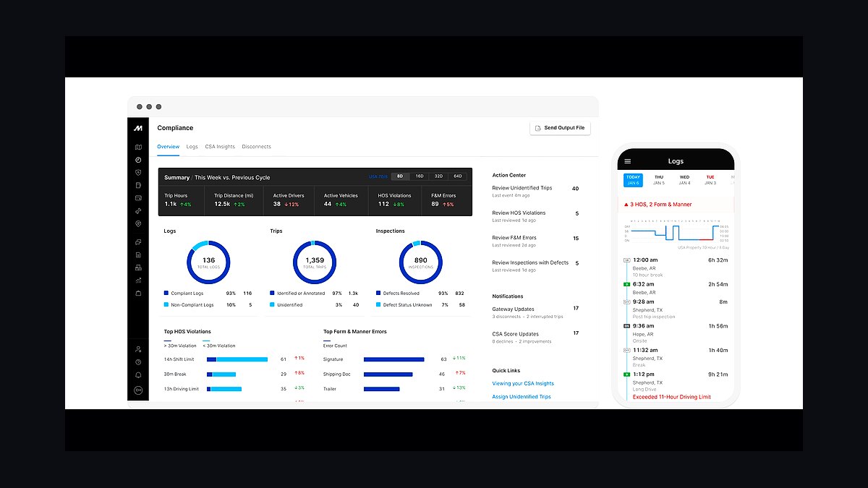Click the Inspections donut chart
Viewport: 868px width, 488px height.
pyautogui.click(x=420, y=262)
